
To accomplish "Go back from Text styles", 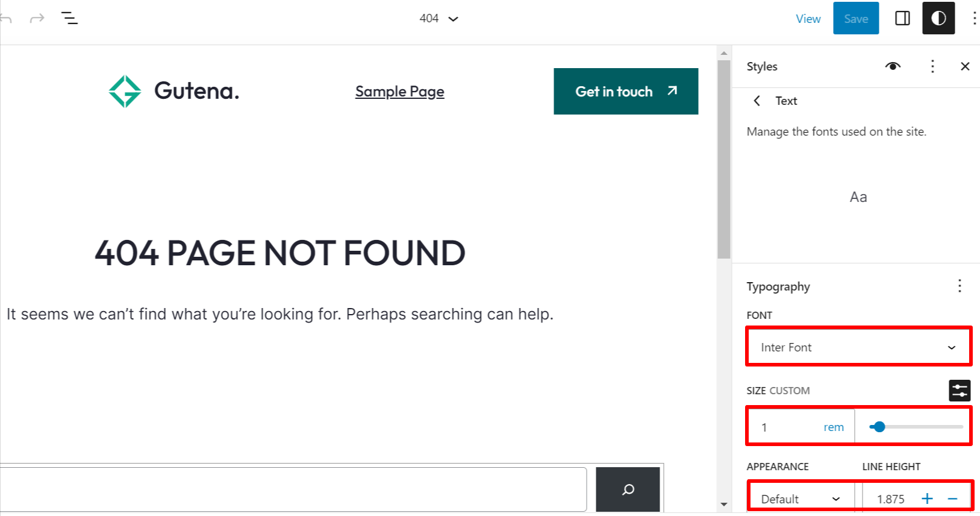I will point(757,101).
